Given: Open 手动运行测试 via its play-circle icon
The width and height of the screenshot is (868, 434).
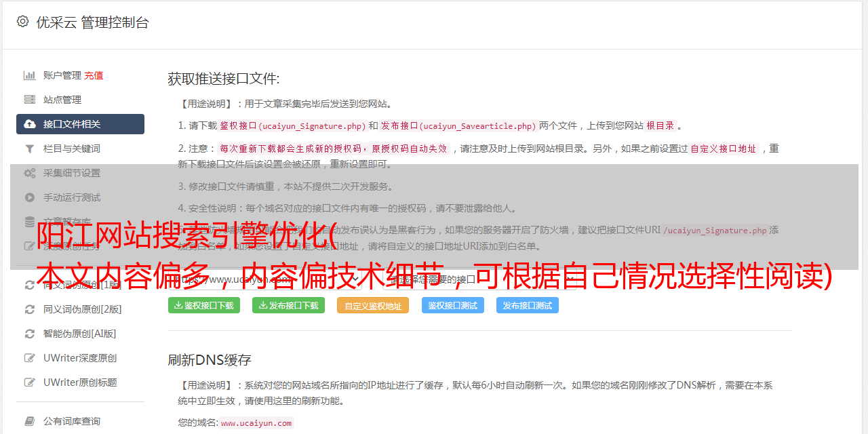Looking at the screenshot, I should click(30, 197).
